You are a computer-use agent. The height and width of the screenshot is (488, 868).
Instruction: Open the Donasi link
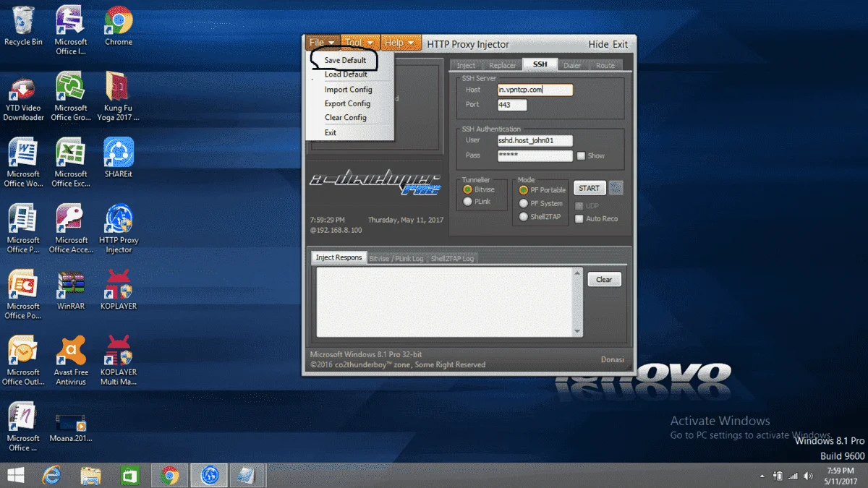point(612,359)
